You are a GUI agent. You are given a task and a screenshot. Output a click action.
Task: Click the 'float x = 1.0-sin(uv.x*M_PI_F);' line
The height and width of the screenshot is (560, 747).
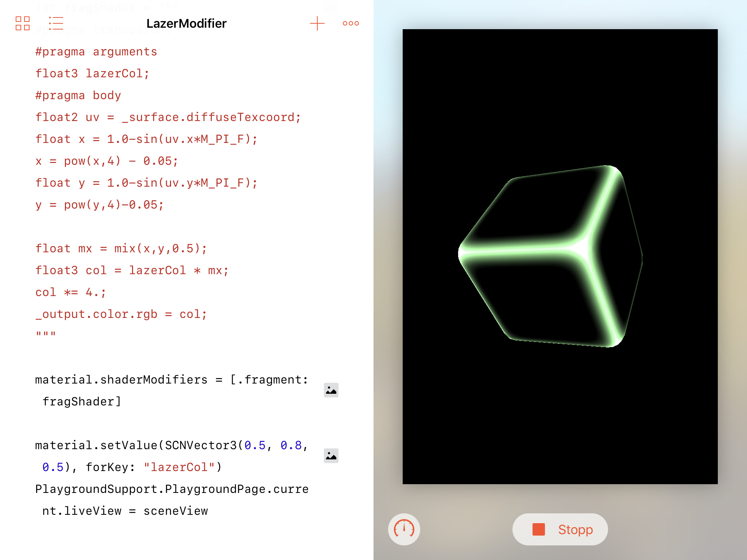(x=147, y=139)
